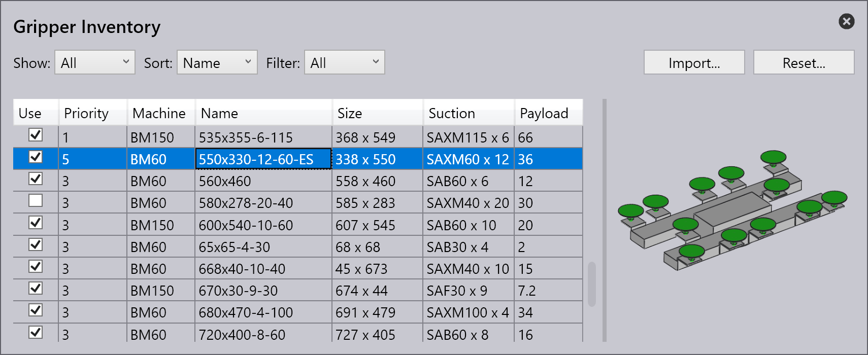Expand the Filter dropdown
This screenshot has height=355, width=868.
tap(344, 62)
